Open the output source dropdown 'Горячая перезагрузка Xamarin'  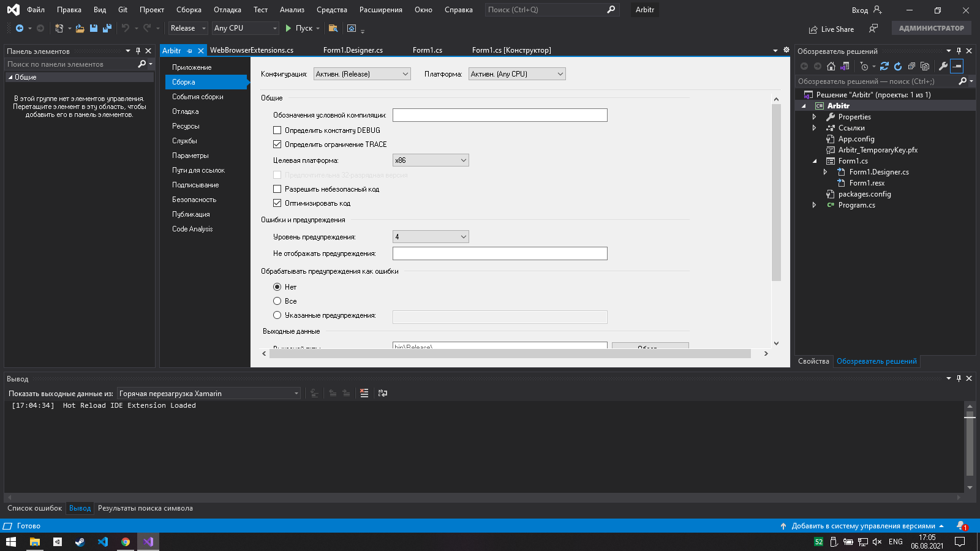tap(209, 394)
